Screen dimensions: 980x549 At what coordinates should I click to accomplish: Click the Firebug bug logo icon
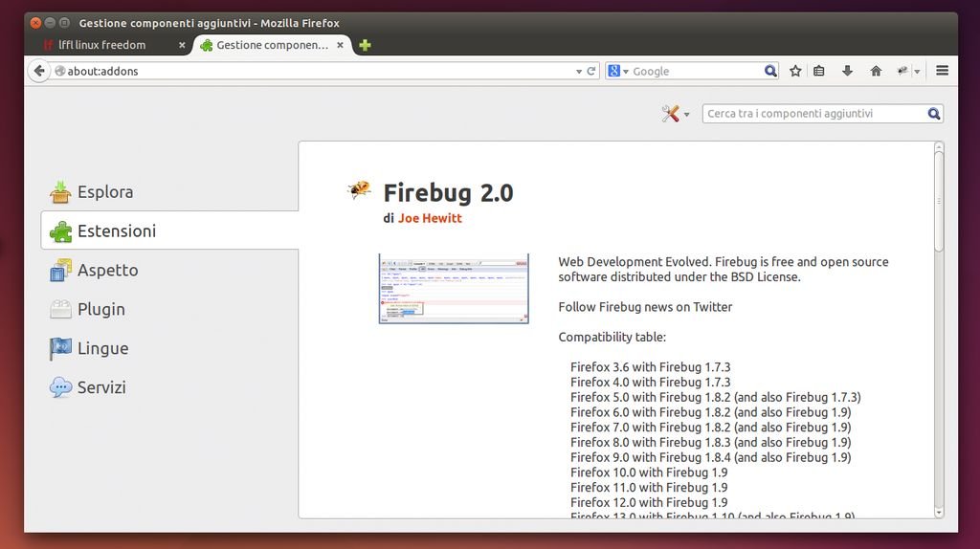point(359,189)
